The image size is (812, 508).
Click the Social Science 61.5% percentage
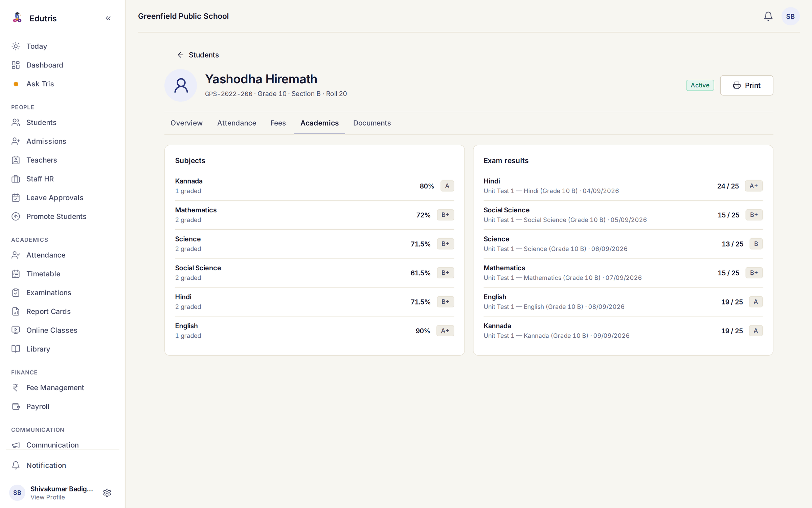click(x=420, y=273)
